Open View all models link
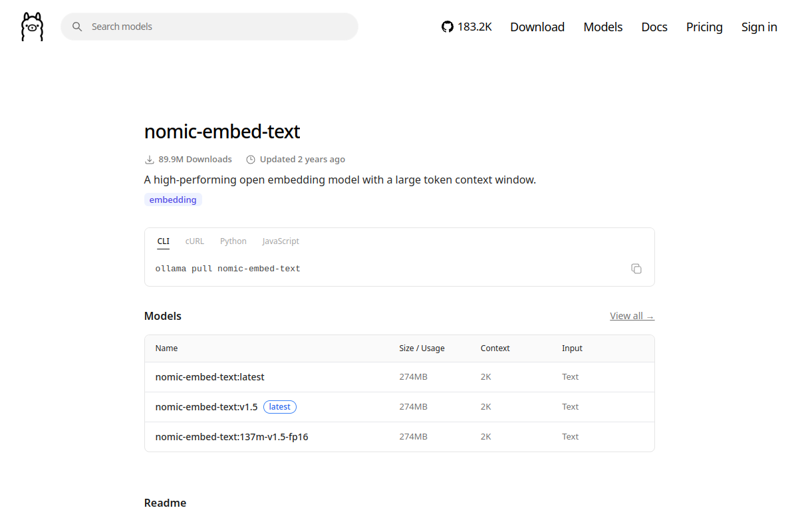Viewport: 798px width, 532px height. 632,316
